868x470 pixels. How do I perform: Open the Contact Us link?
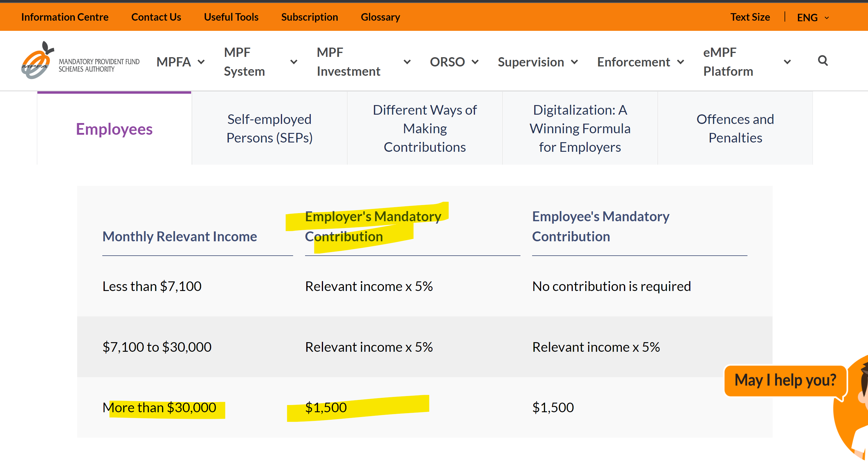point(156,17)
